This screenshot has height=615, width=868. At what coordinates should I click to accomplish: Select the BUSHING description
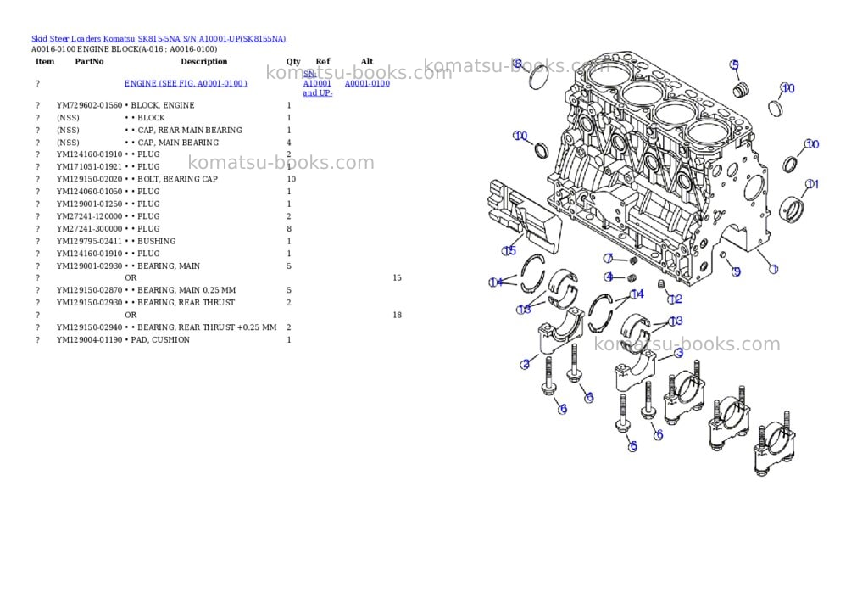pyautogui.click(x=157, y=241)
